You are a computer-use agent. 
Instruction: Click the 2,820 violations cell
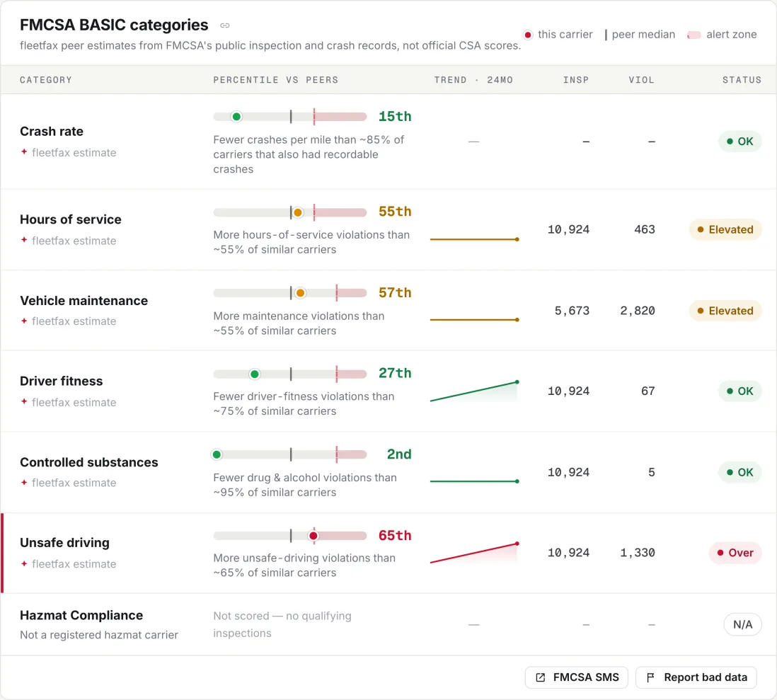[638, 311]
